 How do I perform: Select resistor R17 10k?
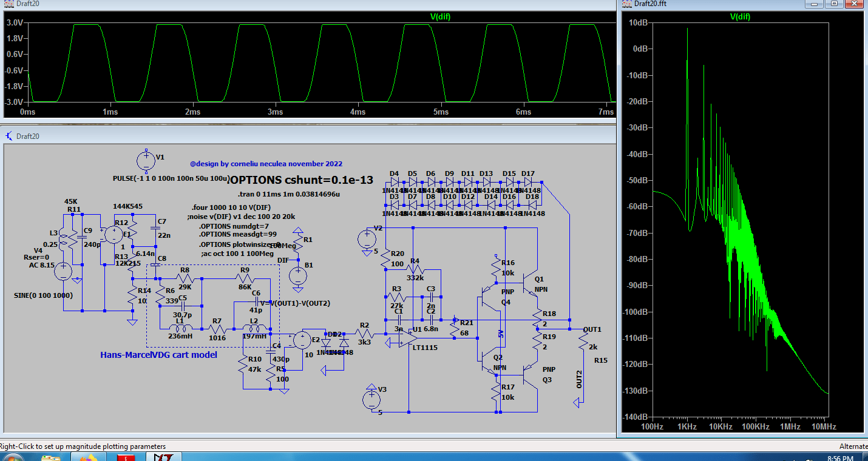497,391
